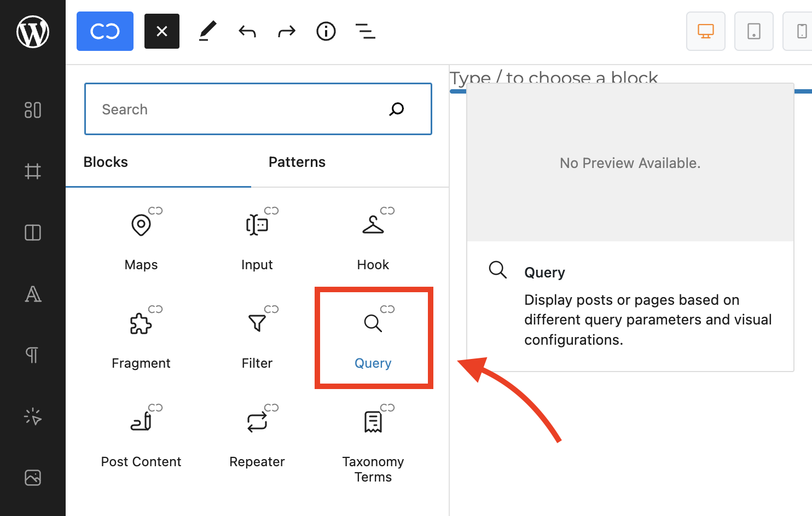The width and height of the screenshot is (812, 516).
Task: Undo the last change
Action: coord(247,31)
